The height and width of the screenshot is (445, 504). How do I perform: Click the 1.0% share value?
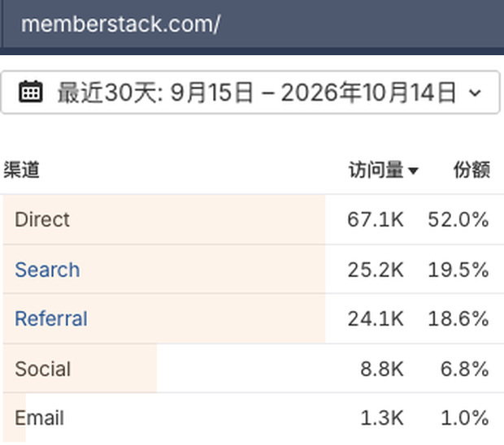[x=465, y=418]
